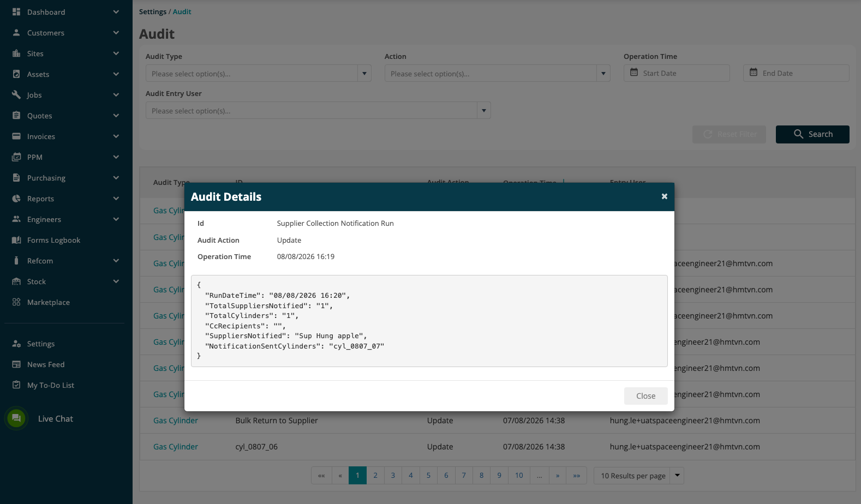The image size is (861, 504).
Task: Go to next page with single-arrow button
Action: [x=558, y=475]
